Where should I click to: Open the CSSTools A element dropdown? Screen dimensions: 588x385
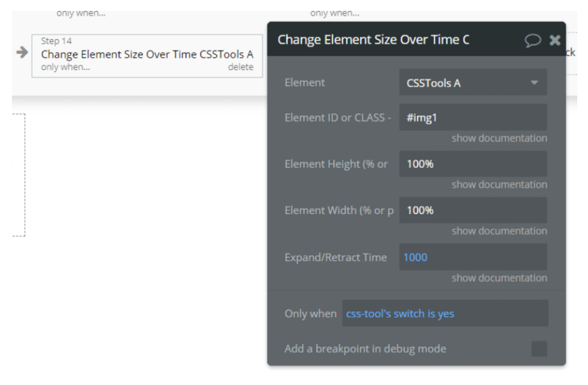[473, 82]
